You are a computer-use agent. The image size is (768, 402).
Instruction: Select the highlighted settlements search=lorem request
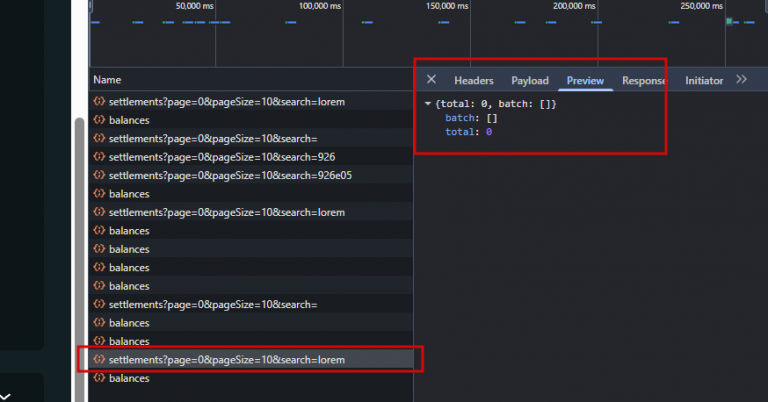pos(251,360)
